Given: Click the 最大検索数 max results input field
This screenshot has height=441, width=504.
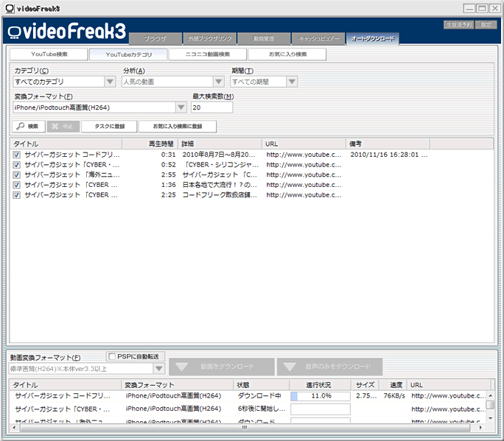Looking at the screenshot, I should click(211, 107).
